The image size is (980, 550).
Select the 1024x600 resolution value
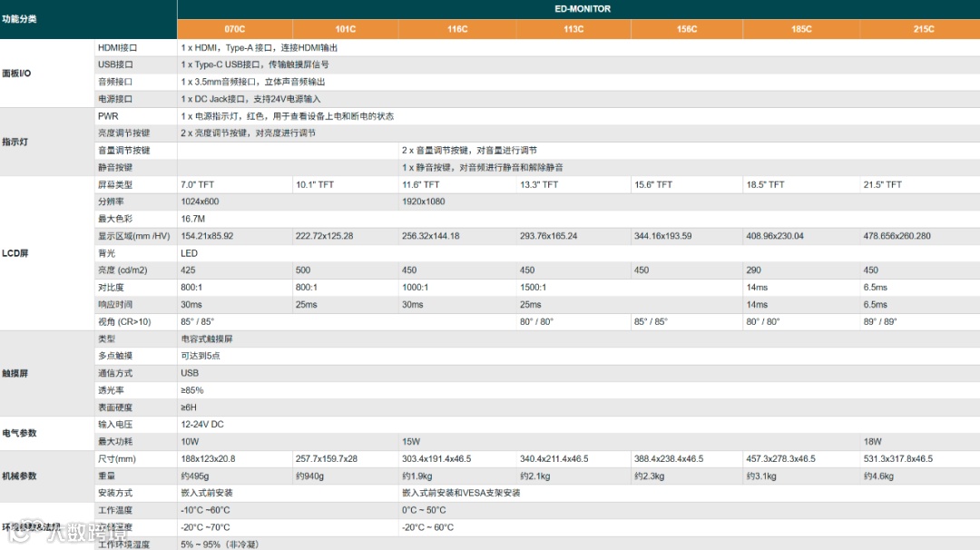point(200,201)
